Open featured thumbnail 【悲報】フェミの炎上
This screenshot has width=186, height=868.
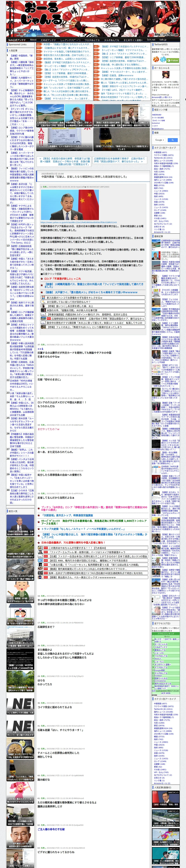pyautogui.click(x=122, y=139)
